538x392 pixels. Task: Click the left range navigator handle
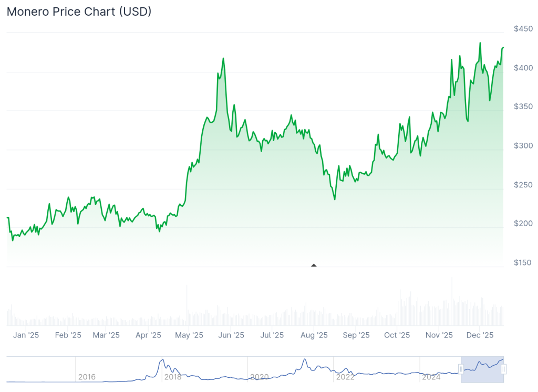(x=461, y=369)
